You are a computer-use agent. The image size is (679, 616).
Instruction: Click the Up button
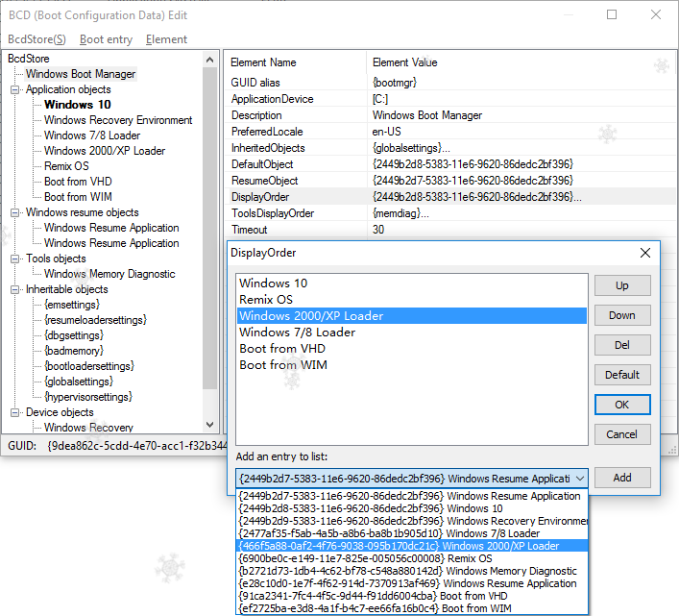pos(622,286)
